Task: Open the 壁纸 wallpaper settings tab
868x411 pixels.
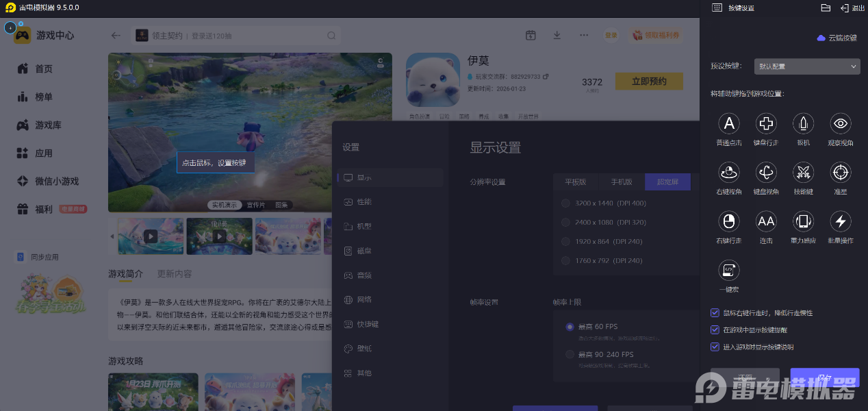Action: (391, 349)
